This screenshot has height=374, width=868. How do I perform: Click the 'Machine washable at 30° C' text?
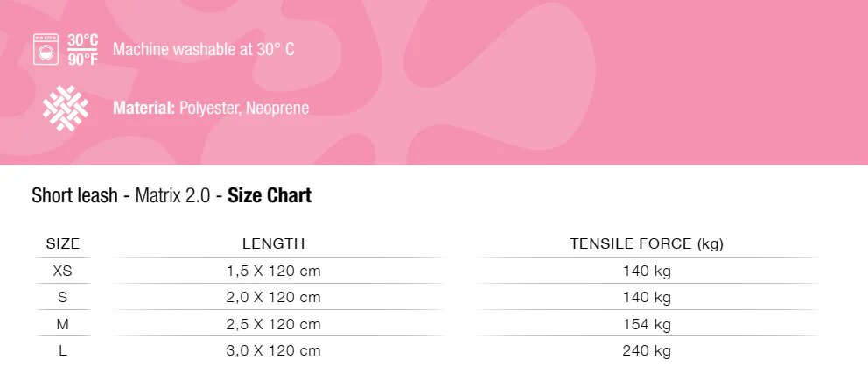tap(203, 49)
